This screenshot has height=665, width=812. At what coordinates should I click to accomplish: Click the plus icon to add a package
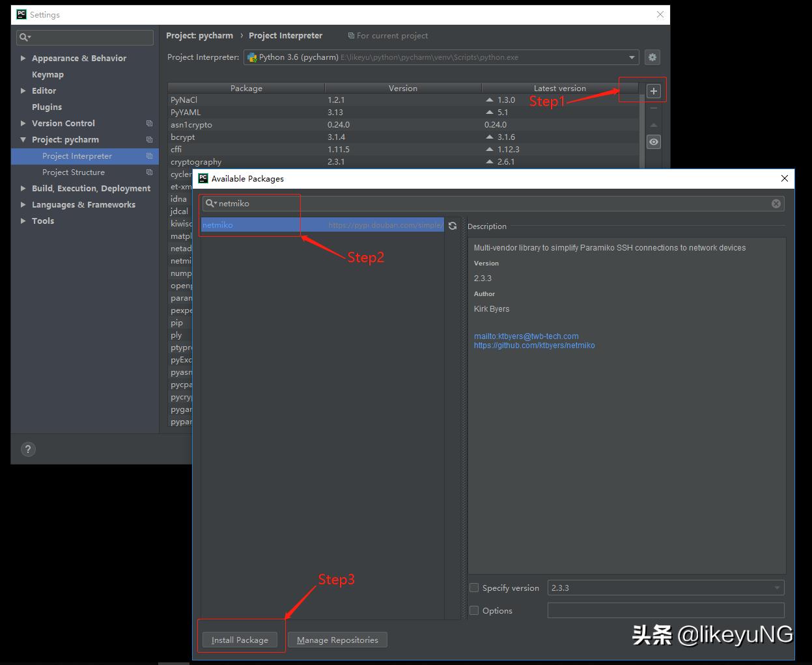click(x=654, y=91)
